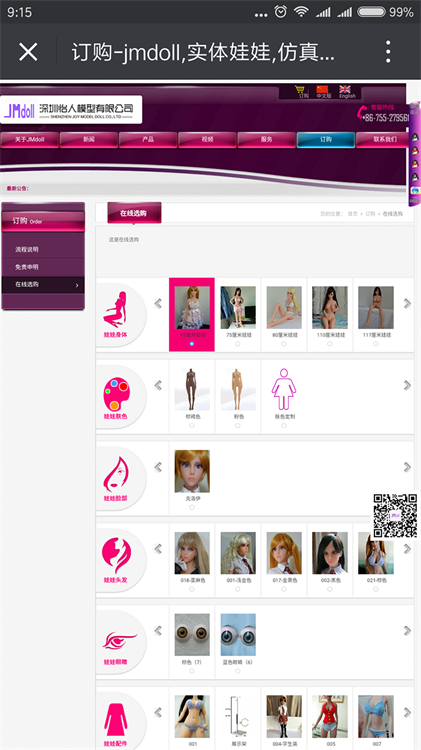Select the 展示架 display stand thumbnail
Viewport: 421px width, 750px height.
pos(238,716)
